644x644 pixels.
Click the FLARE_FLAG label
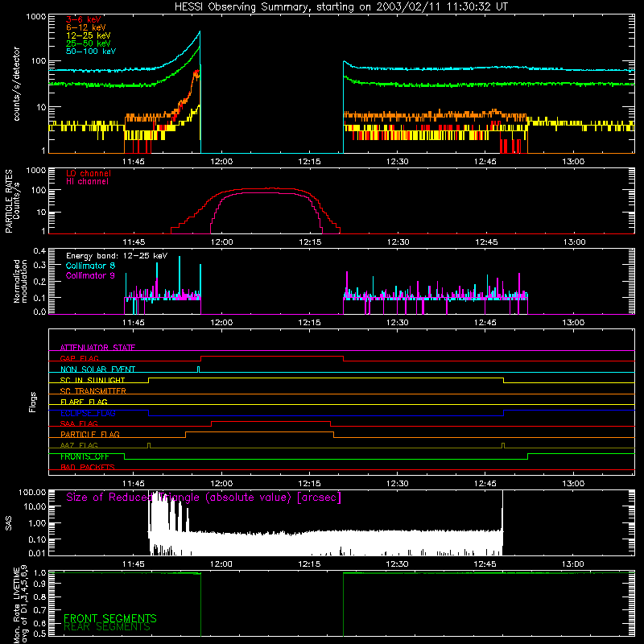click(84, 402)
